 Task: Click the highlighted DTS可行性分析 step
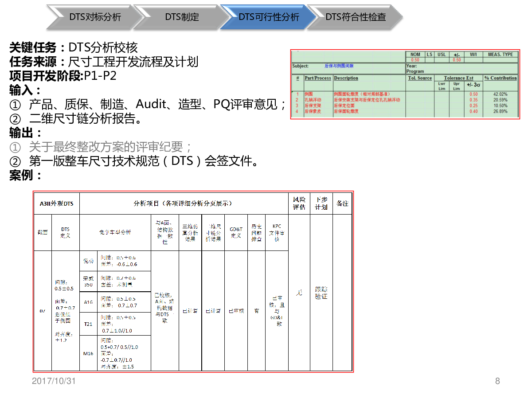pyautogui.click(x=269, y=17)
